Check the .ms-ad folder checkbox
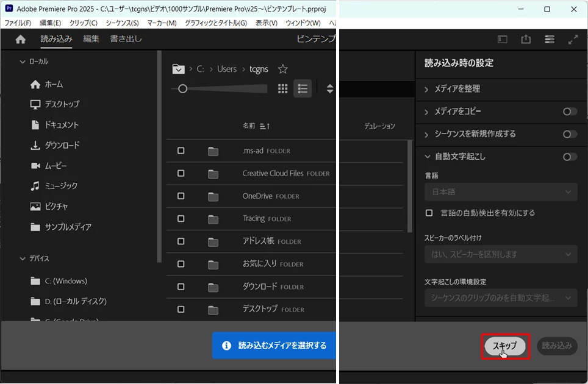This screenshot has height=384, width=588. pos(181,151)
